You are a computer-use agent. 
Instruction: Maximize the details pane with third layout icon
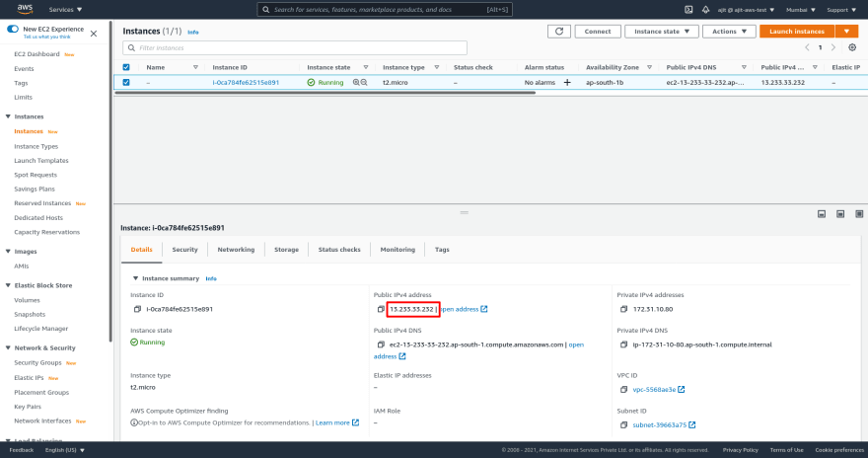pos(859,214)
